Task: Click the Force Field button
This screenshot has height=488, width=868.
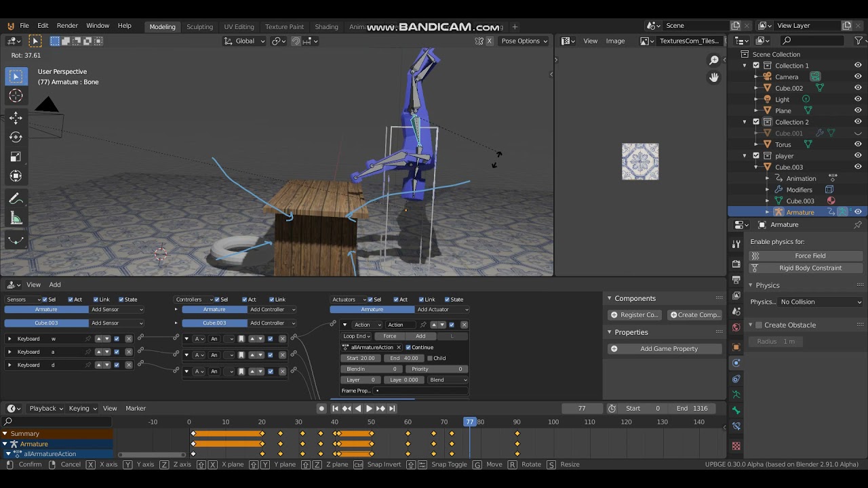Action: 810,256
